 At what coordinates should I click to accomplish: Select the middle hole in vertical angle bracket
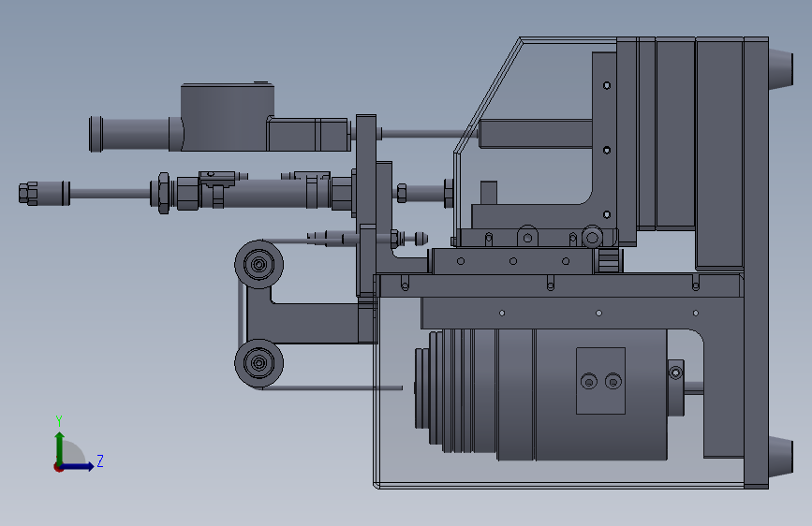607,150
